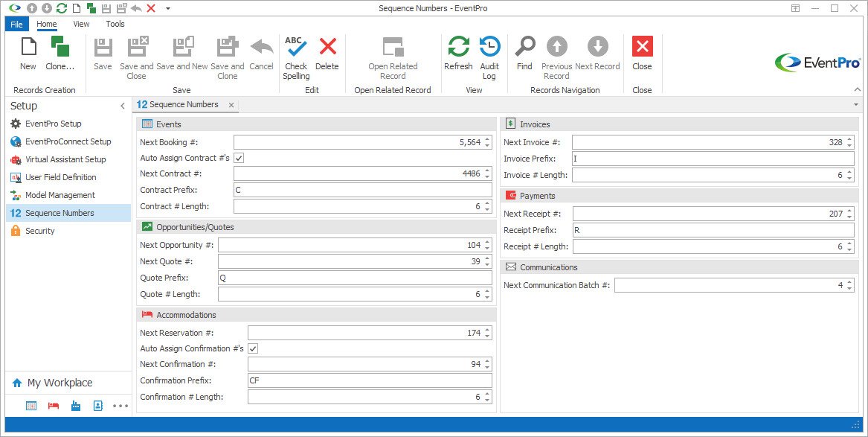The height and width of the screenshot is (437, 868).
Task: Click the red Delete icon in the ribbon
Action: click(328, 46)
